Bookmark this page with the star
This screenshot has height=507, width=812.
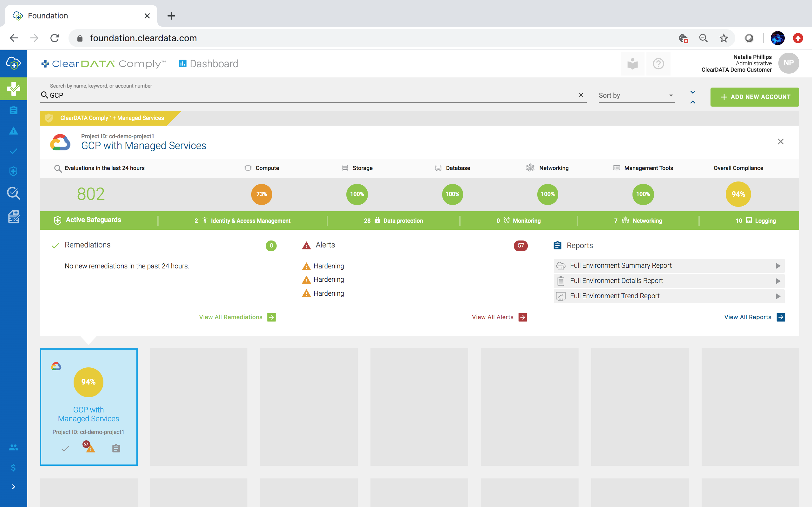724,38
